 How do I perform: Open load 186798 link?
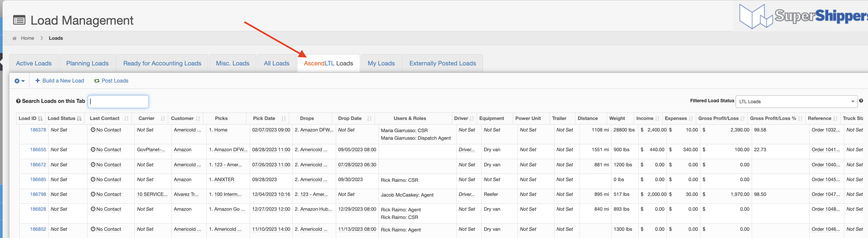coord(38,195)
